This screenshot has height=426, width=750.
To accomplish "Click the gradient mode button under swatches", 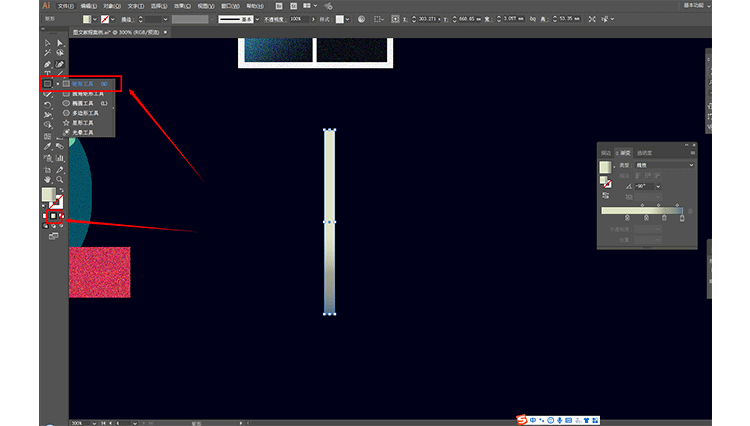I will click(x=54, y=216).
